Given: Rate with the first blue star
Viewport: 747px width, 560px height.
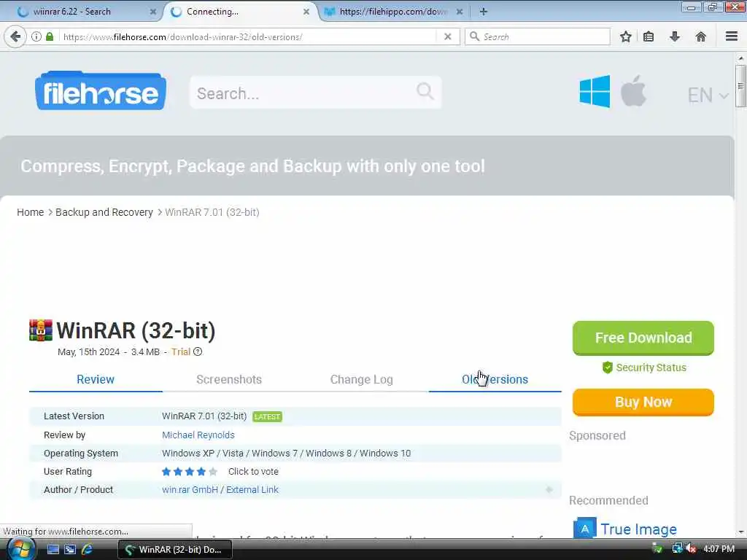Looking at the screenshot, I should pos(166,472).
